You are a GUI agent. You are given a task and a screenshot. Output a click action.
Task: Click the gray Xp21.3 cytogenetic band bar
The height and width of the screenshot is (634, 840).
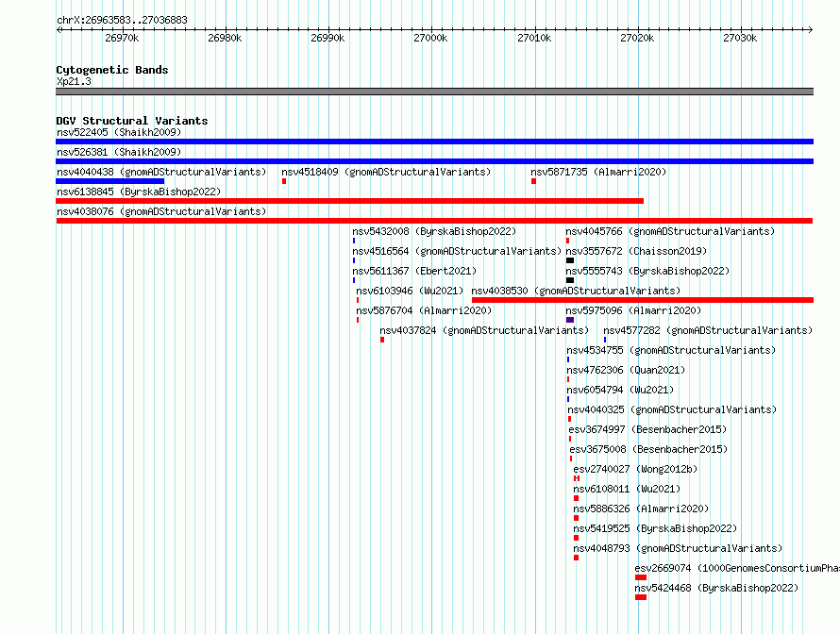tap(434, 92)
